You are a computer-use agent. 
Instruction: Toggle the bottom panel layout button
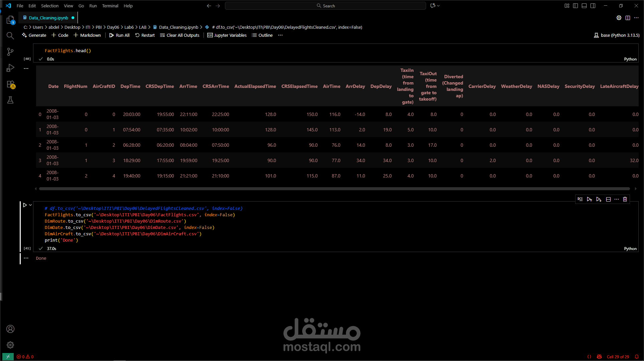584,6
